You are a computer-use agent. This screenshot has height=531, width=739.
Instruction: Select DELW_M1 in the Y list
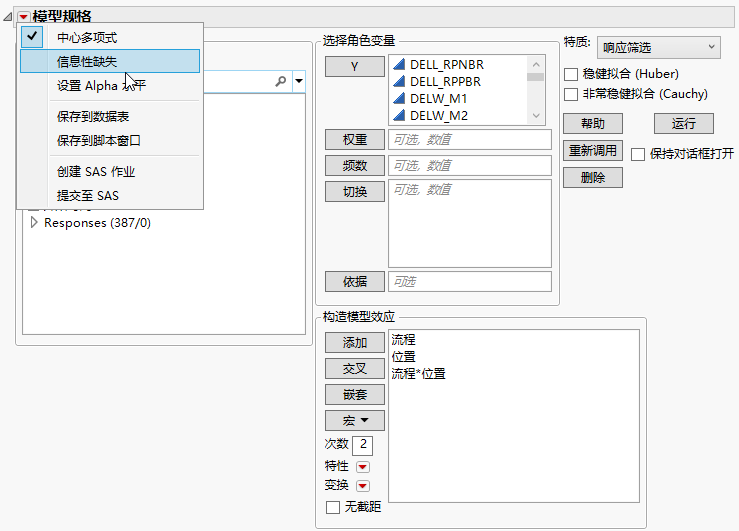pos(438,98)
